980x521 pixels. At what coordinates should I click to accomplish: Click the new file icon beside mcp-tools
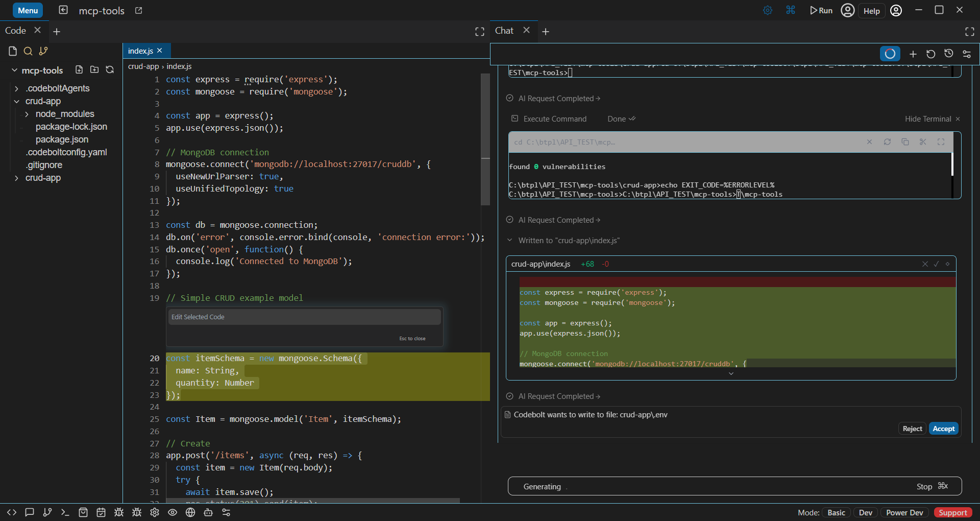(79, 69)
